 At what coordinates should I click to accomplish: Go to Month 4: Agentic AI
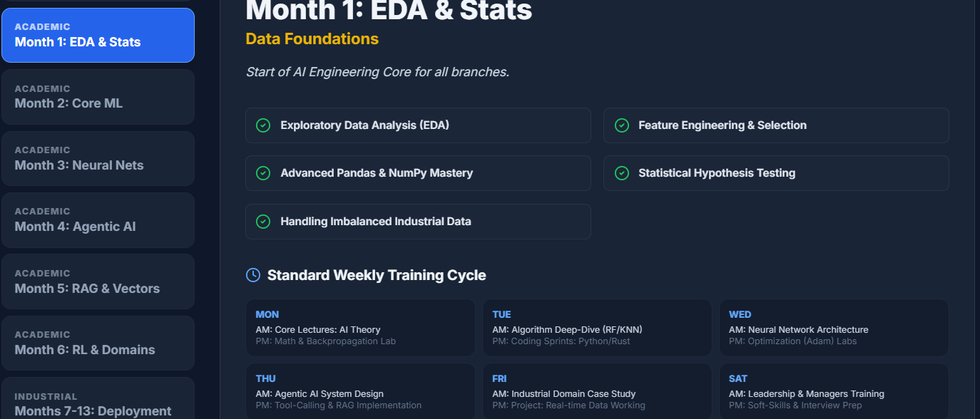[98, 220]
